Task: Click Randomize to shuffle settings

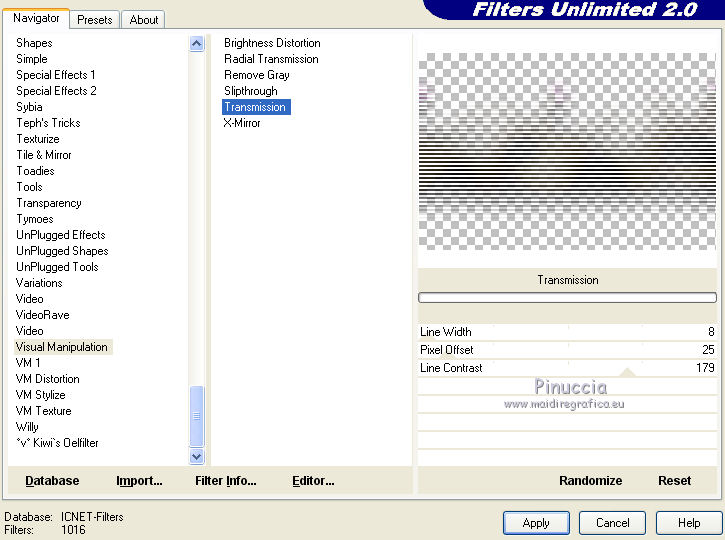Action: (590, 481)
